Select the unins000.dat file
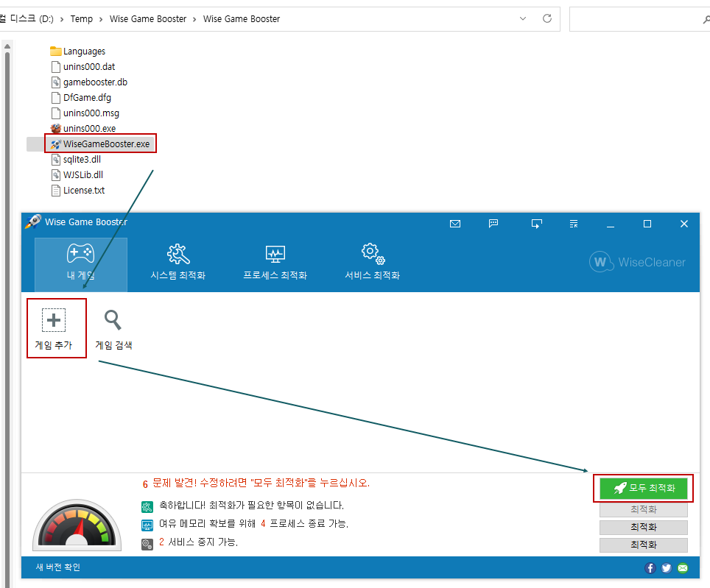This screenshot has height=588, width=710. pyautogui.click(x=83, y=66)
